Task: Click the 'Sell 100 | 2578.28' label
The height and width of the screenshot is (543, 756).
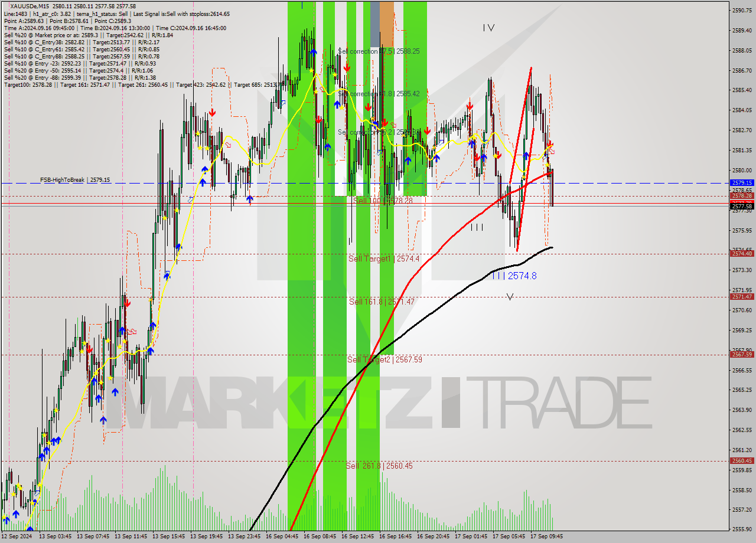Action: click(x=383, y=201)
